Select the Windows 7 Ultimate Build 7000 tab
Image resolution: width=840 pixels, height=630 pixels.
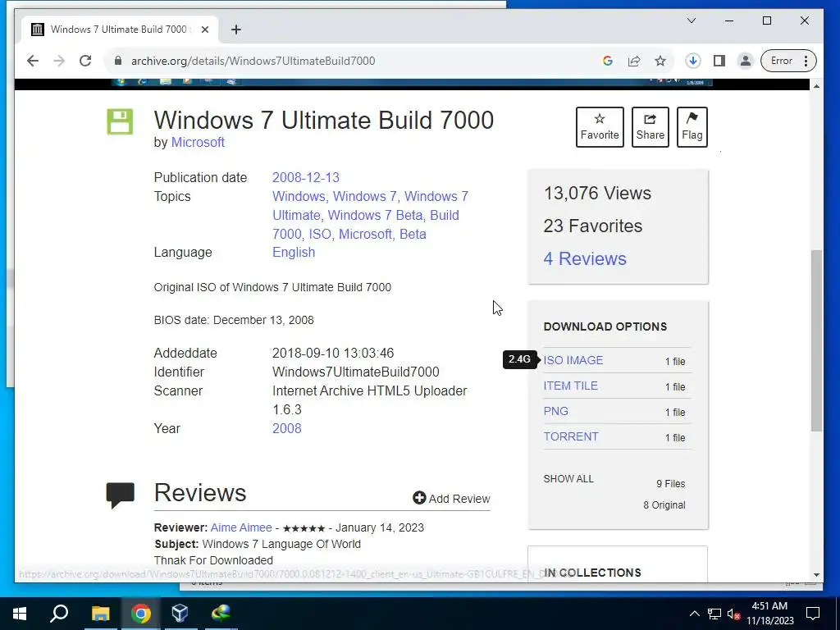[121, 30]
